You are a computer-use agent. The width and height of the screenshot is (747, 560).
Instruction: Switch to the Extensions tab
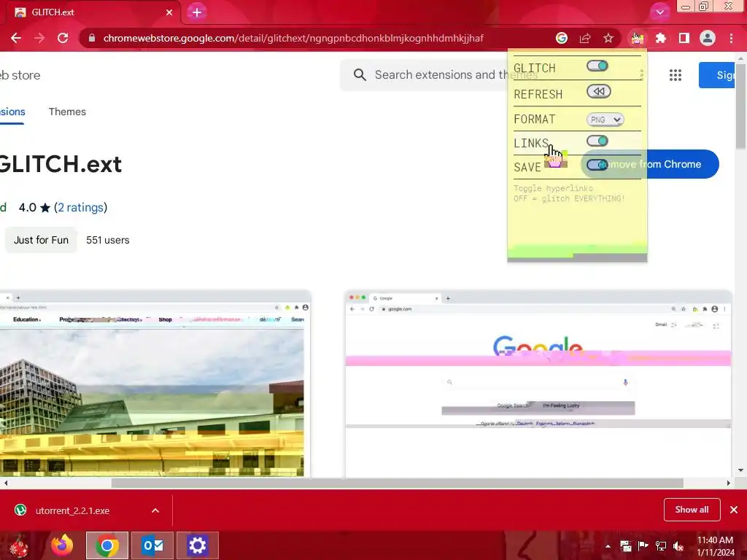(x=12, y=112)
